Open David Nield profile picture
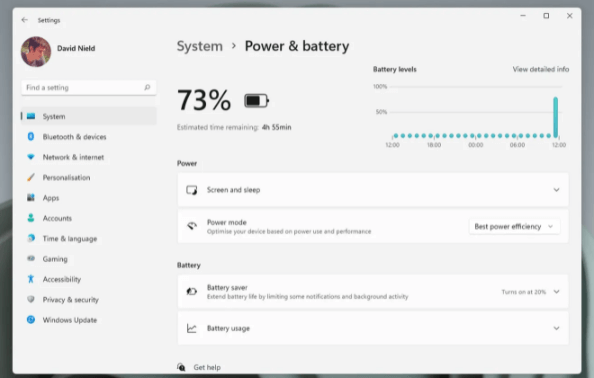594x378 pixels. [x=36, y=52]
